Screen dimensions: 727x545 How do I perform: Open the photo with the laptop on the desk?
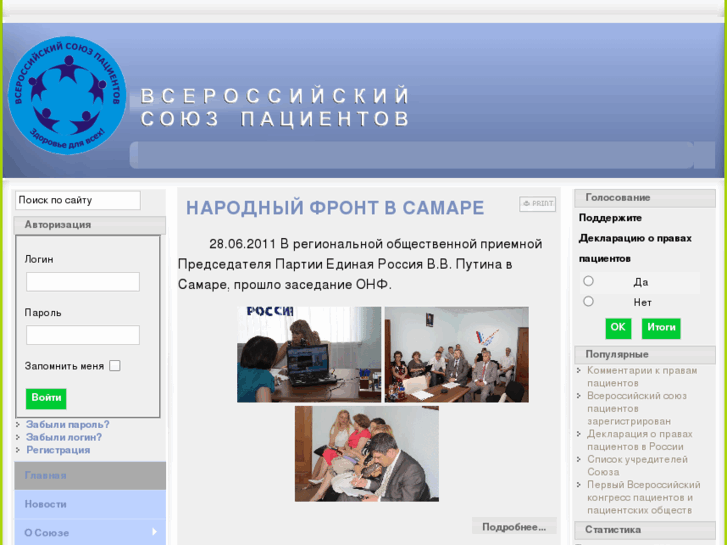point(309,354)
